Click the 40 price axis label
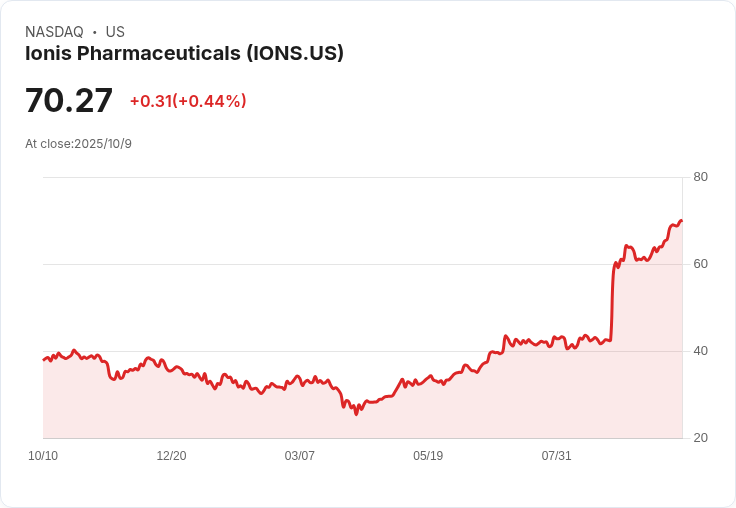The height and width of the screenshot is (508, 736). tap(701, 351)
